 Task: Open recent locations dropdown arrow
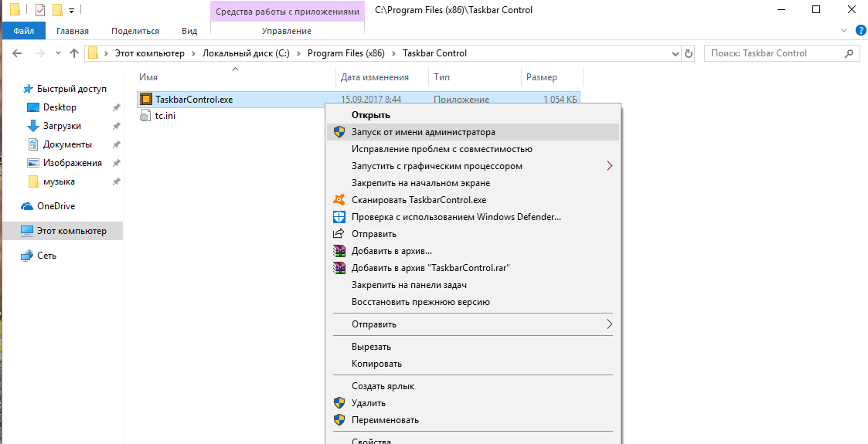59,53
